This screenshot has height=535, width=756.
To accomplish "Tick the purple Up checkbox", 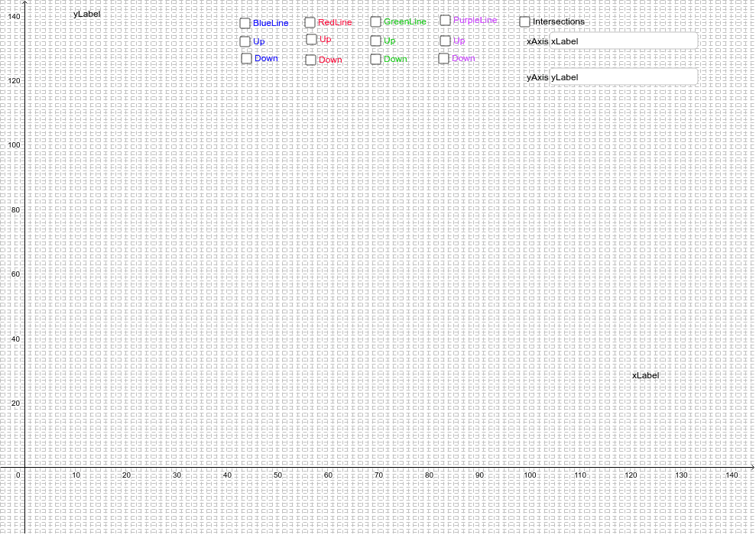I will 446,41.
